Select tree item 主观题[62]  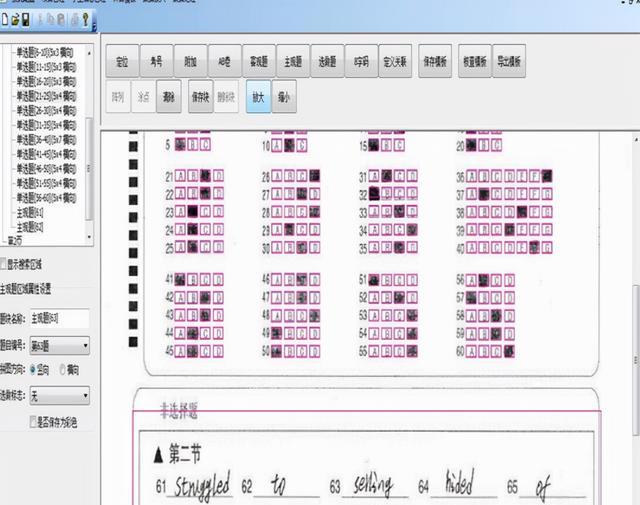coord(30,227)
